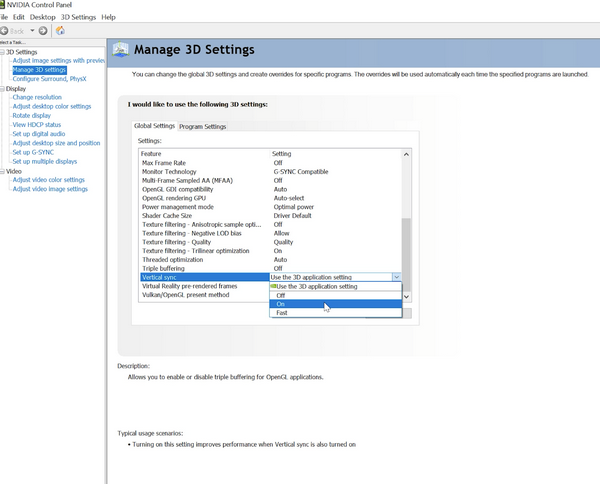Click the Manage 3D Settings header icon

pos(120,50)
